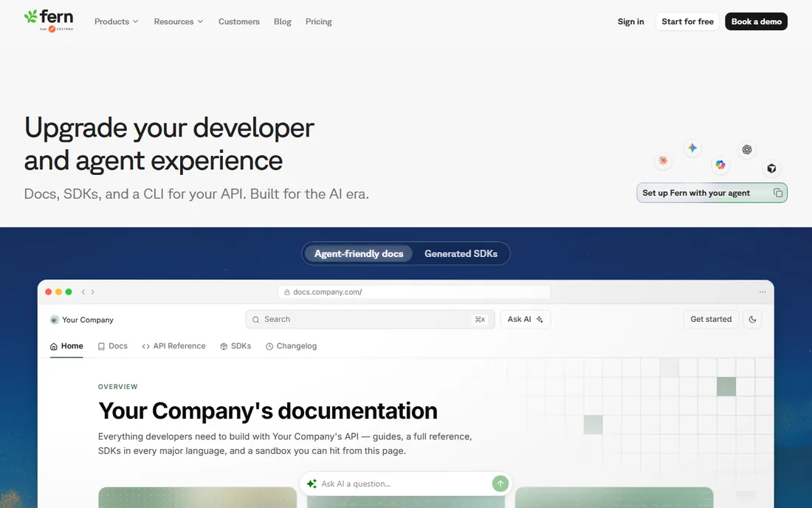Copy the Set up Fern prompt

point(778,193)
